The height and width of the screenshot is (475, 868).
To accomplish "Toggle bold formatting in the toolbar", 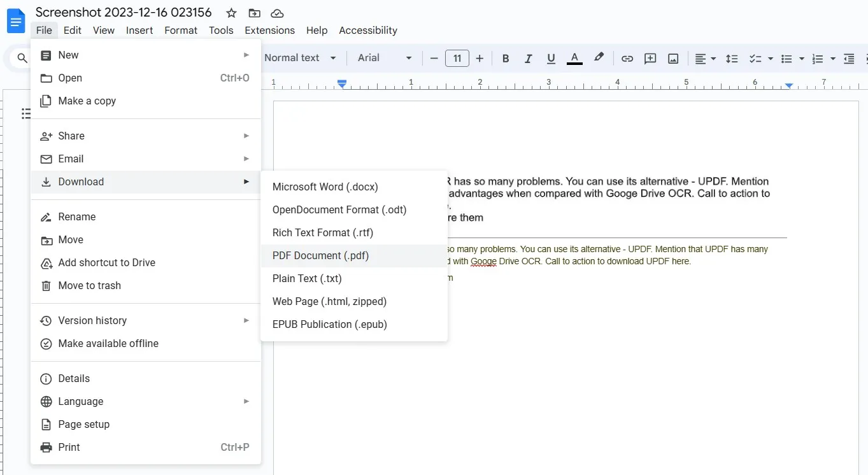I will [x=505, y=58].
